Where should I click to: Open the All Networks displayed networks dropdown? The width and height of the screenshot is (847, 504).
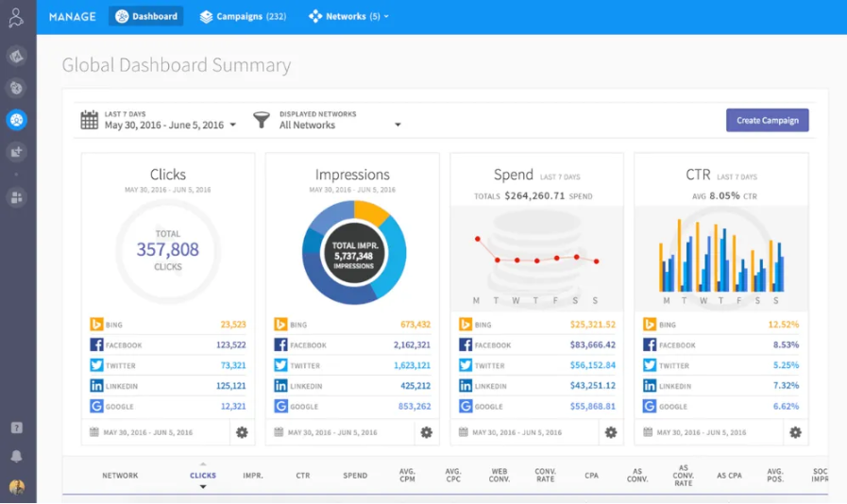tap(398, 125)
